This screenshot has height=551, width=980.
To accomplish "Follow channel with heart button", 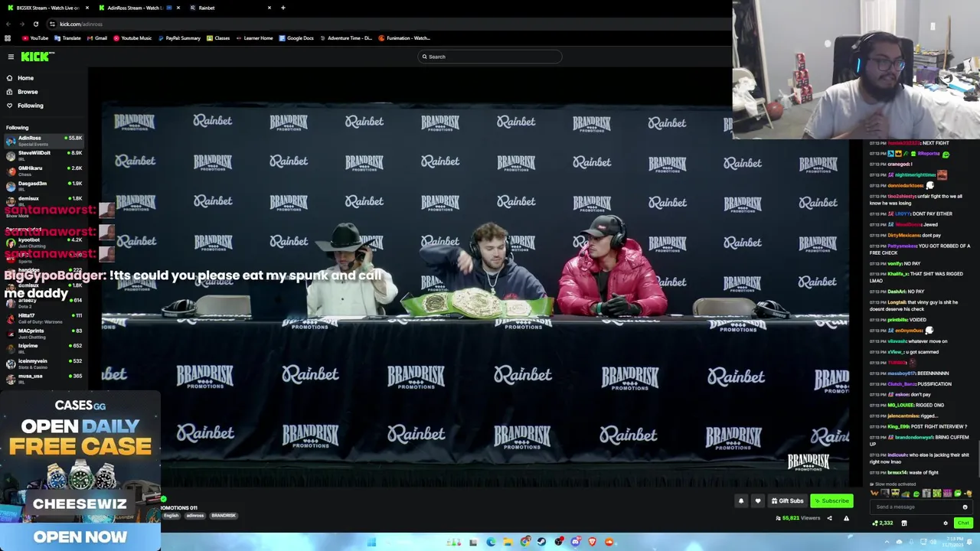I will point(757,501).
